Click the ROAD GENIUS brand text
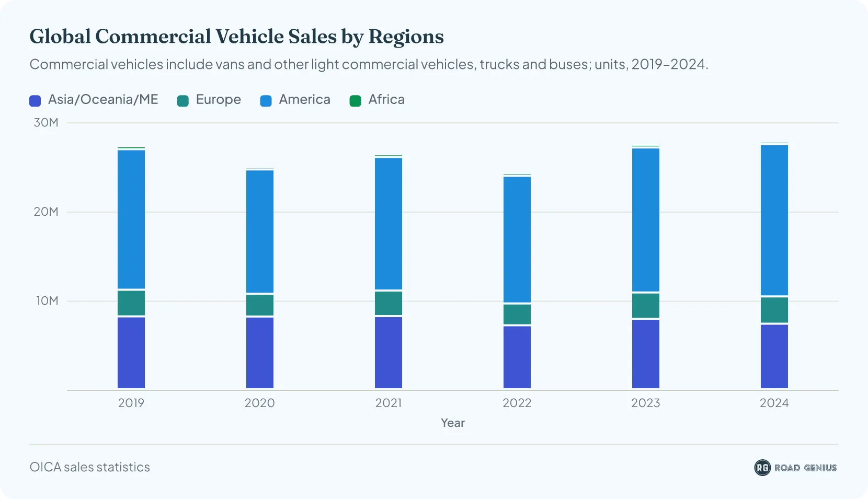Viewport: 868px width, 499px height. click(x=805, y=468)
